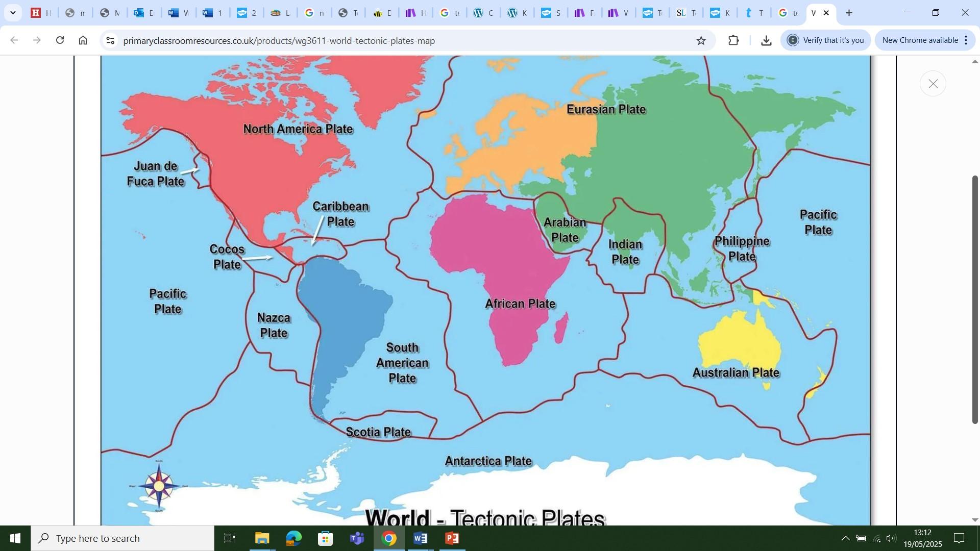The image size is (980, 551).
Task: Open PowerPoint from the taskbar
Action: point(452,538)
